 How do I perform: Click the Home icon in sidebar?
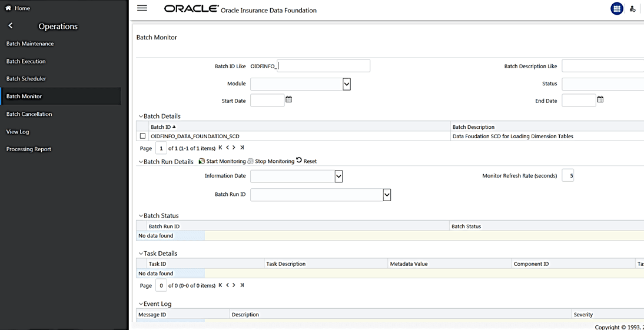[8, 8]
